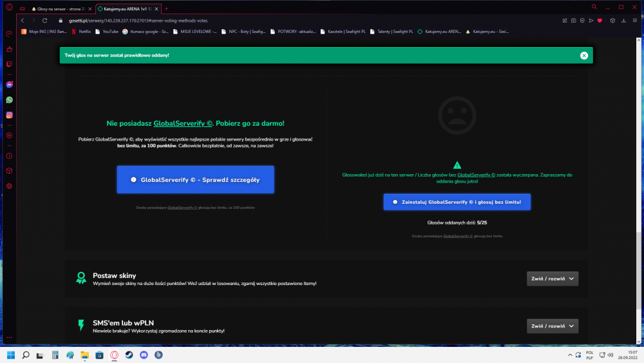Open Windows taskbar search
644x363 pixels.
[26, 355]
